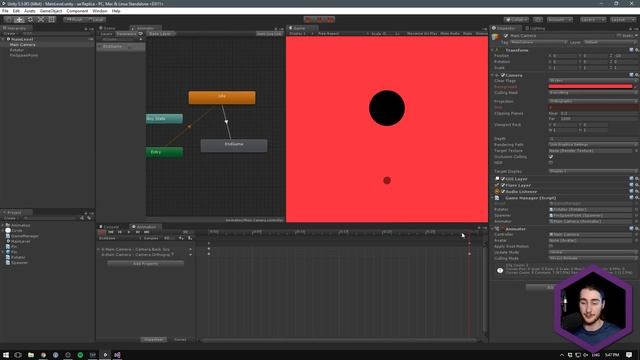Toggle Camera component enabled checkbox
640x360 pixels.
click(503, 75)
